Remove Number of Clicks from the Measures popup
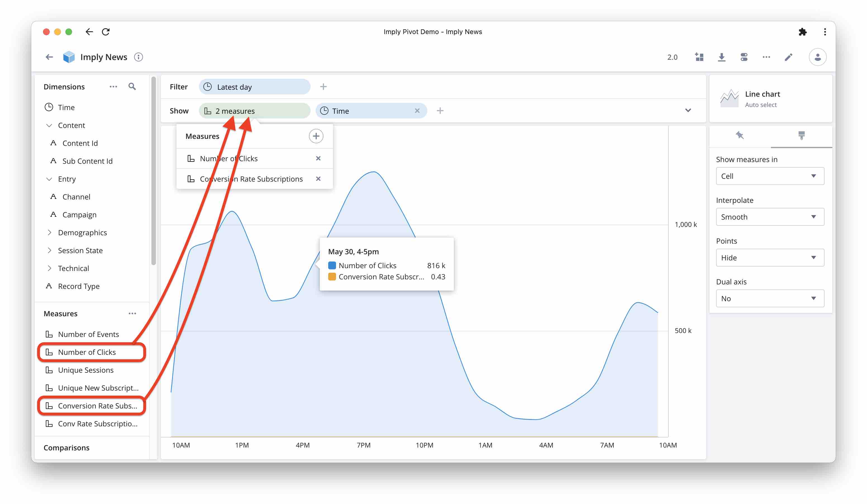Viewport: 867px width, 504px height. pyautogui.click(x=318, y=158)
